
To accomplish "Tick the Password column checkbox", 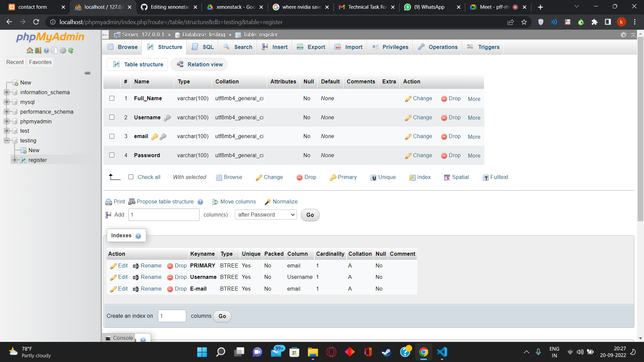I will (112, 155).
